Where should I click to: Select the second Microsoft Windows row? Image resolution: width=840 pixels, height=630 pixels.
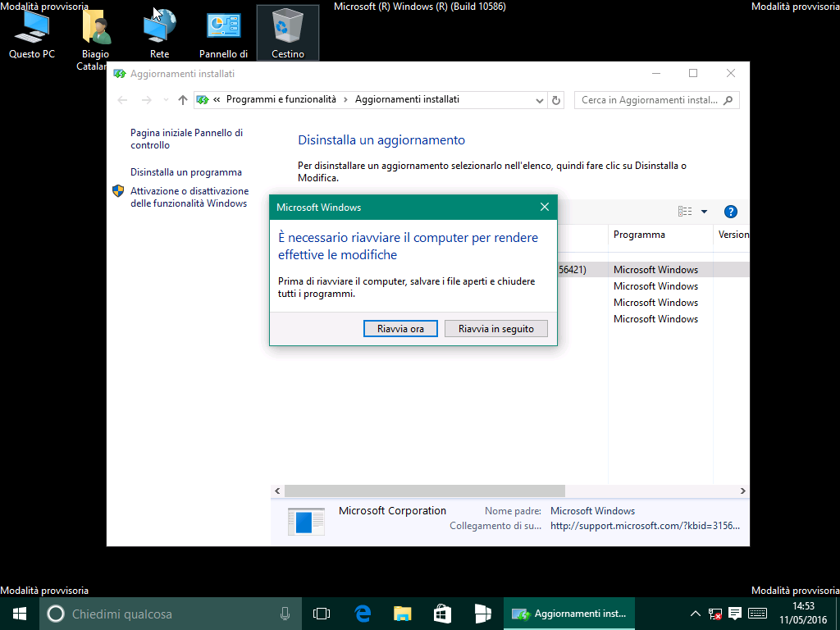tap(655, 286)
